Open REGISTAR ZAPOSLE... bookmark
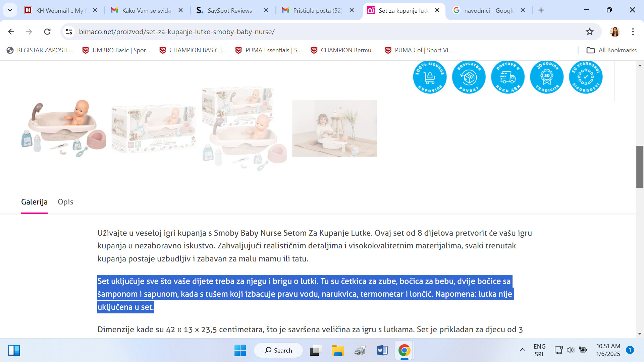This screenshot has height=362, width=644. [x=40, y=50]
